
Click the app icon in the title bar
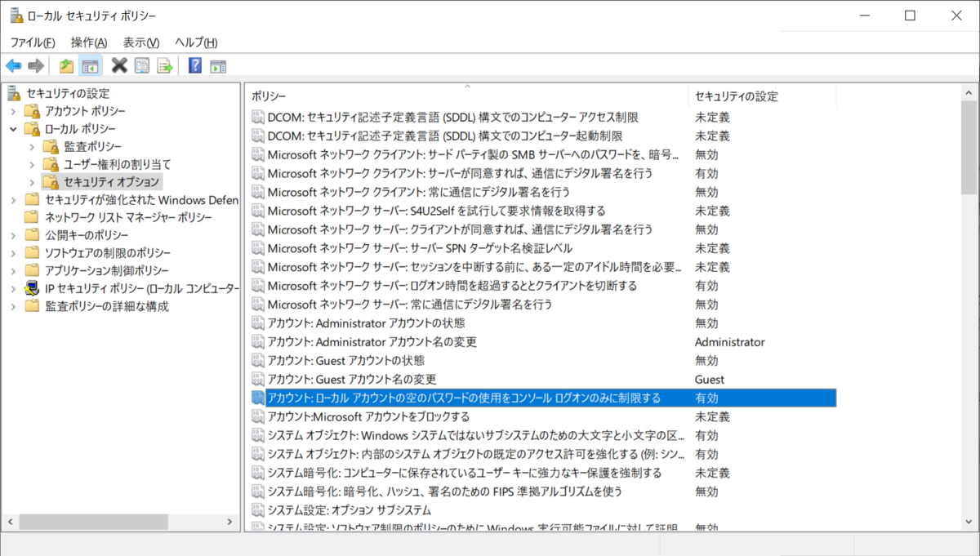point(16,16)
